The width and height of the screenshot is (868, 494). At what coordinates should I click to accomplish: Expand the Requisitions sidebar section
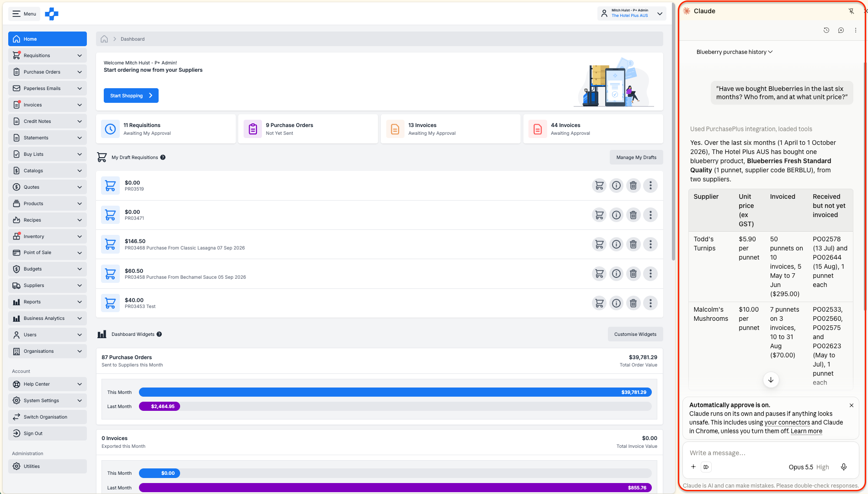[48, 55]
